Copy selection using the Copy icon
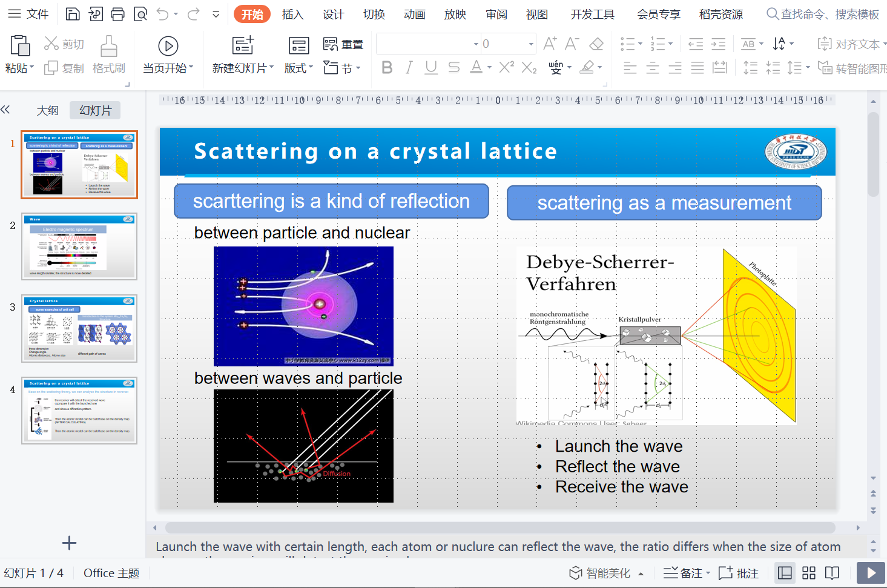The width and height of the screenshot is (887, 588). tap(51, 68)
